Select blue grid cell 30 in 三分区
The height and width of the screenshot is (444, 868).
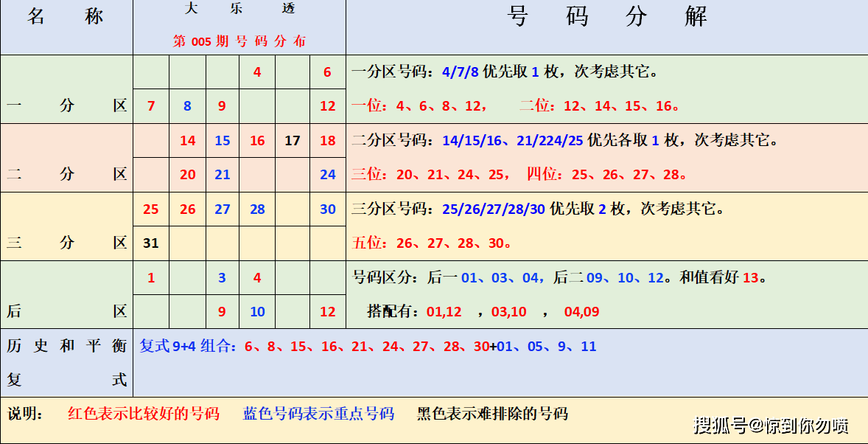tap(328, 209)
